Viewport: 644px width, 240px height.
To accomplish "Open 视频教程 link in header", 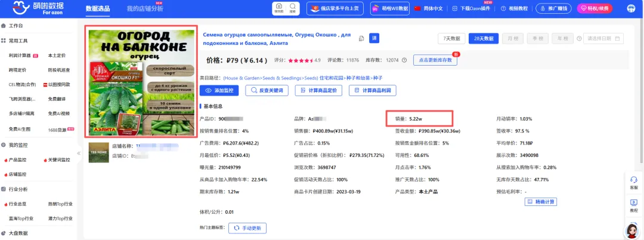I will [x=514, y=8].
